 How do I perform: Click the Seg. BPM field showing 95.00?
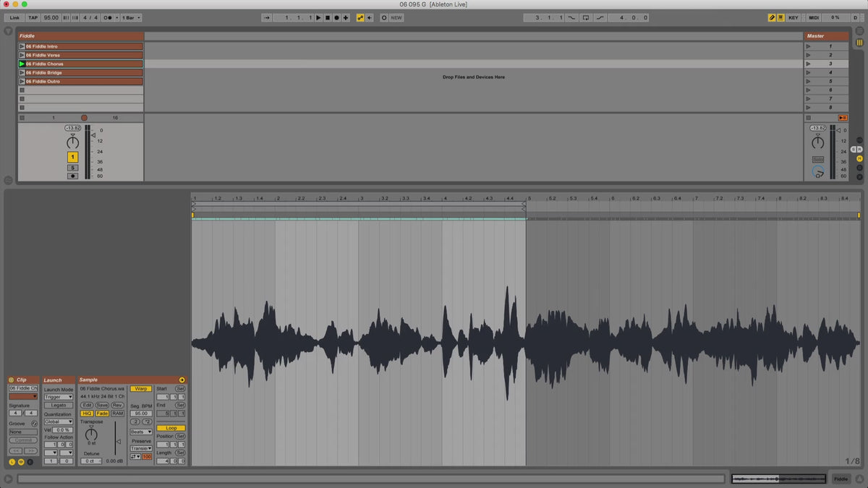pos(140,414)
